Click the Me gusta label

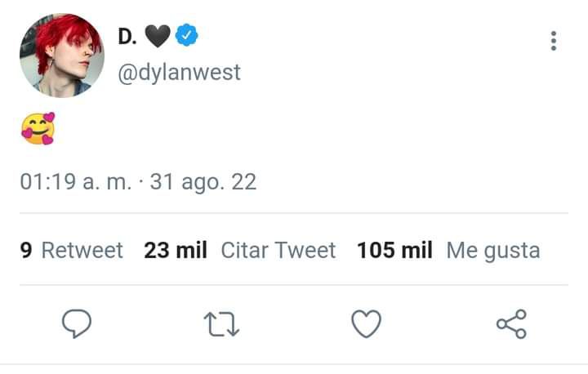click(x=493, y=251)
